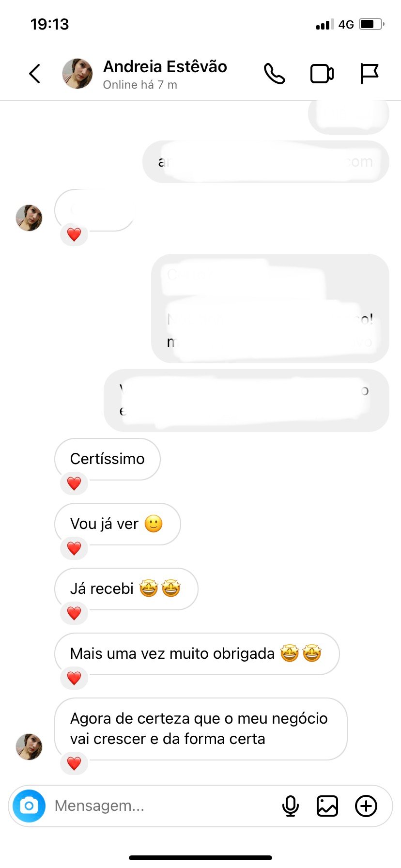This screenshot has height=868, width=401.
Task: Record a voice message with microphone
Action: point(291,806)
